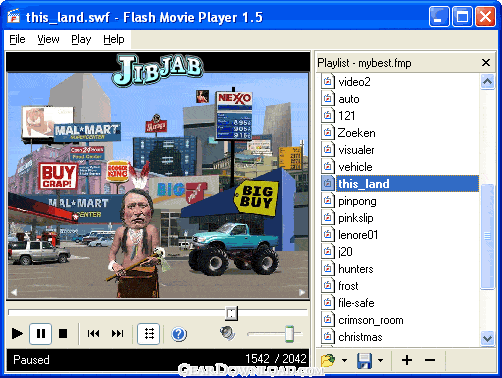Remove item with minus button
502x378 pixels.
click(430, 360)
